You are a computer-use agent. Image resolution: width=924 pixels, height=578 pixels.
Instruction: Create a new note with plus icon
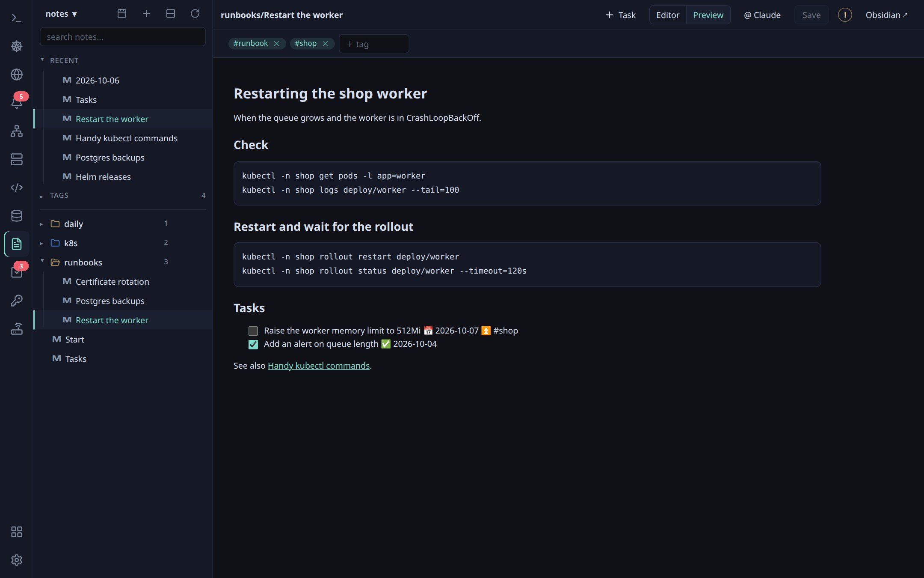point(146,14)
